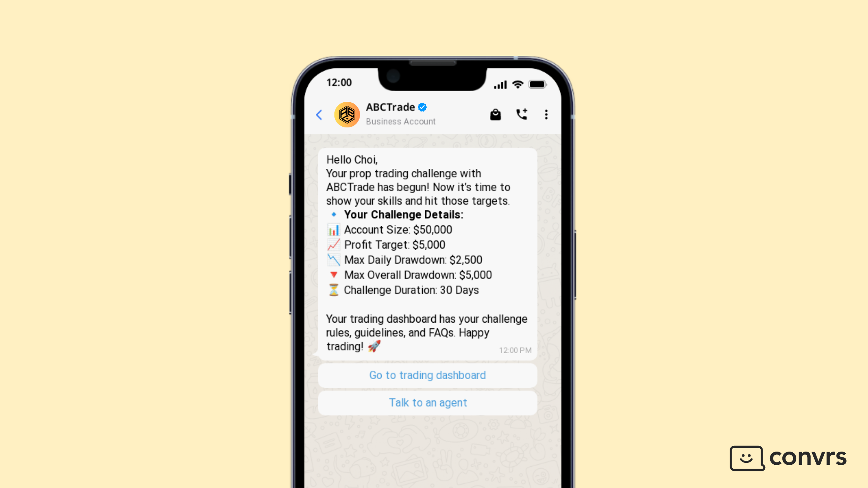The image size is (868, 488).
Task: Open the three-dot menu icon
Action: (x=546, y=114)
